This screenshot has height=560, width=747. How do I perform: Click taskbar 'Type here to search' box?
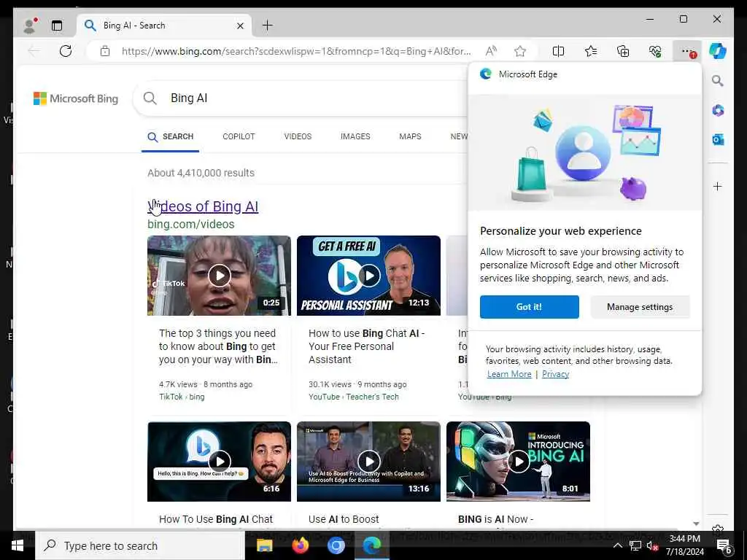pyautogui.click(x=140, y=545)
